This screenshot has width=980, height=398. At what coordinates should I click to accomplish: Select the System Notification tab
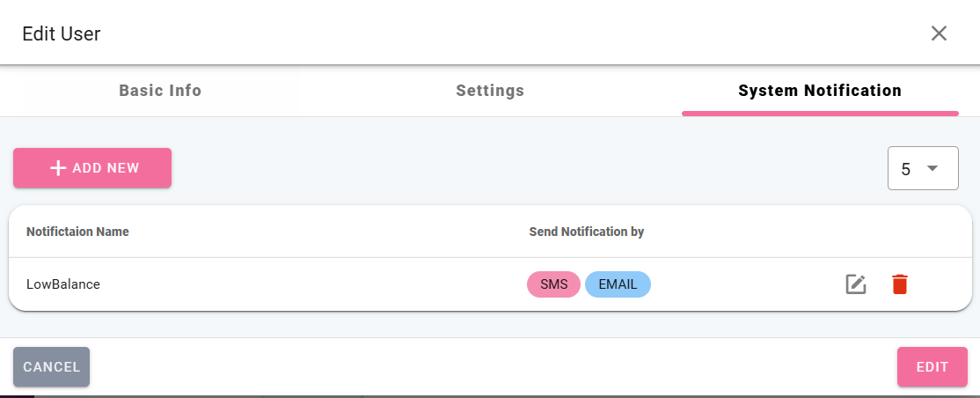[819, 91]
